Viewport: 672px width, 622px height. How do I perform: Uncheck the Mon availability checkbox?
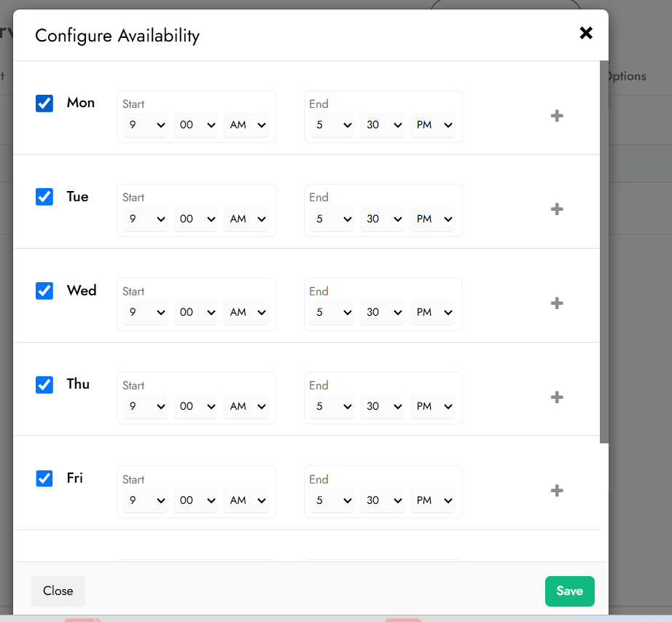(44, 104)
